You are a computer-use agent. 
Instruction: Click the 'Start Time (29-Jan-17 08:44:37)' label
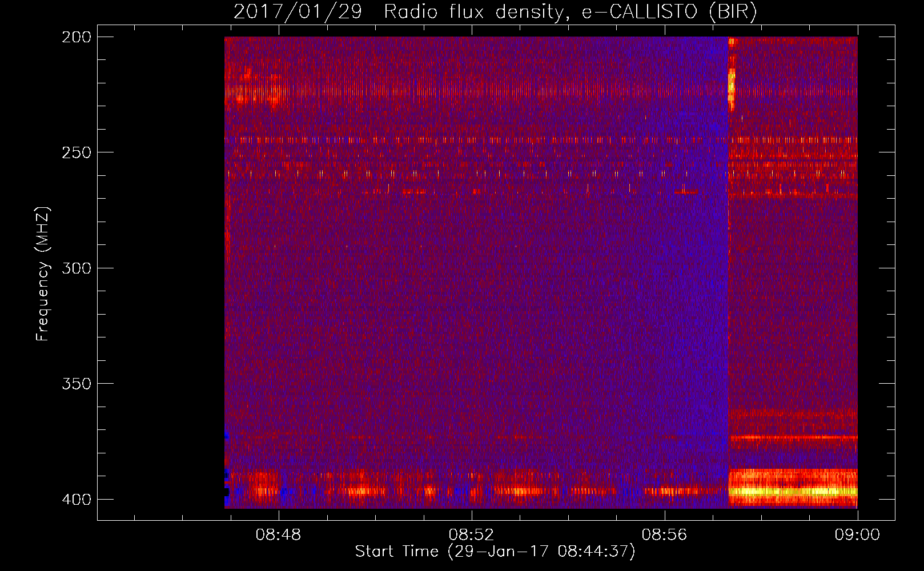tap(495, 552)
